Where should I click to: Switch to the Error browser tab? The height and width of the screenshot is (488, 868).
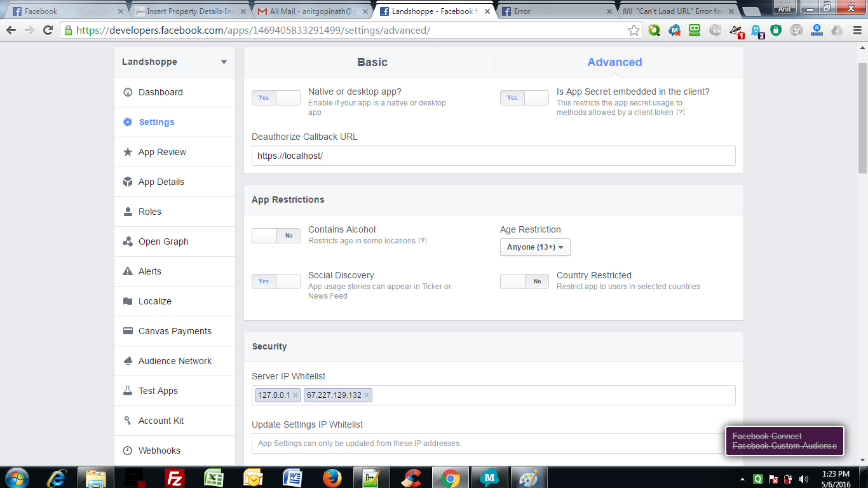[557, 11]
